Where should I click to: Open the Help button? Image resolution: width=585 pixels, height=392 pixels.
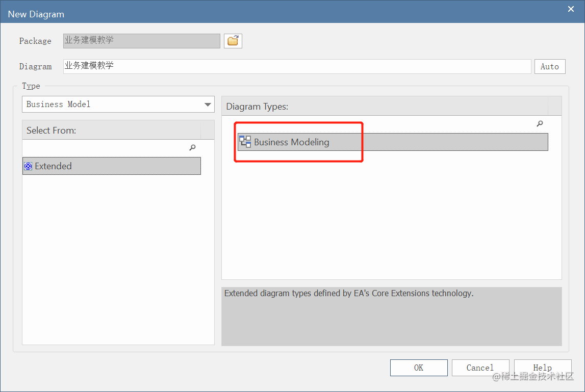[x=543, y=368]
